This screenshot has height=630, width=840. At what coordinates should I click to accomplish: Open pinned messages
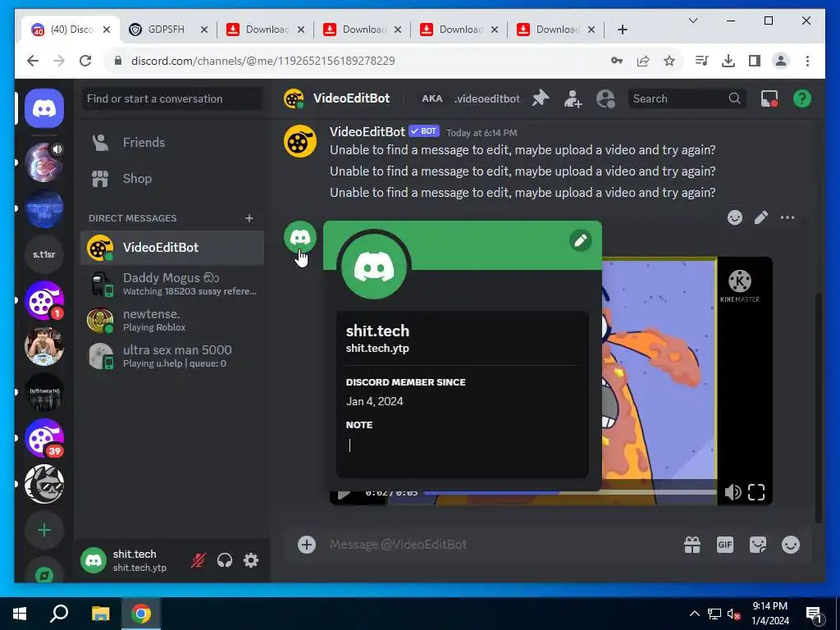point(540,98)
